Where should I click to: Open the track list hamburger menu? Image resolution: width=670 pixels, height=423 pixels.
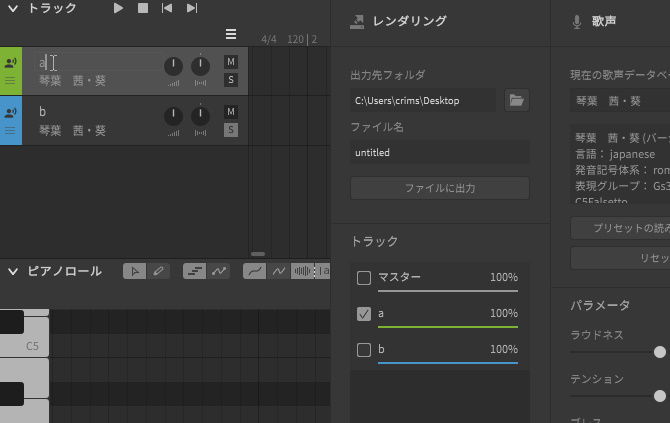click(231, 34)
